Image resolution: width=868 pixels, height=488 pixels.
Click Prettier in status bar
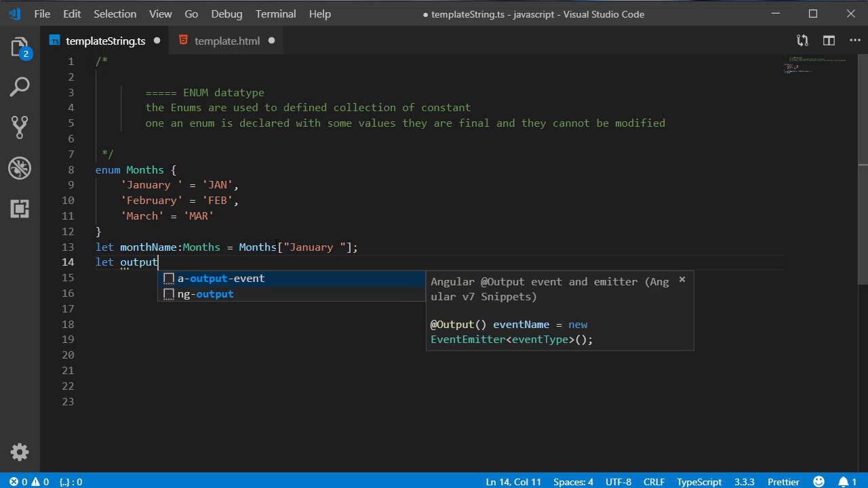click(x=783, y=482)
